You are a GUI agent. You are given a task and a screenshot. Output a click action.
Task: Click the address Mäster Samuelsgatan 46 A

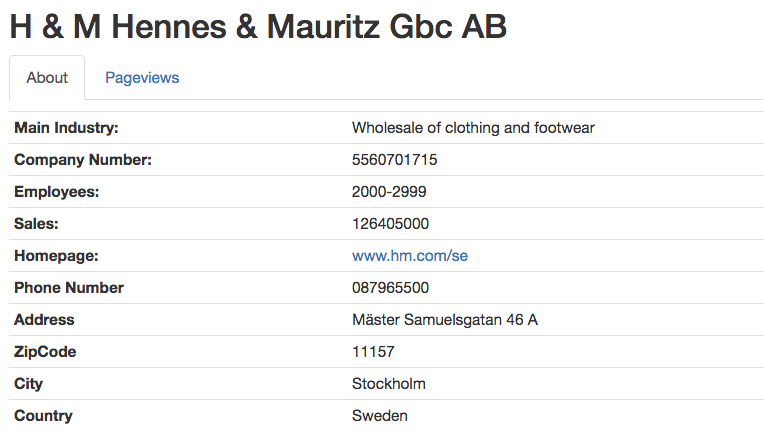(x=445, y=320)
